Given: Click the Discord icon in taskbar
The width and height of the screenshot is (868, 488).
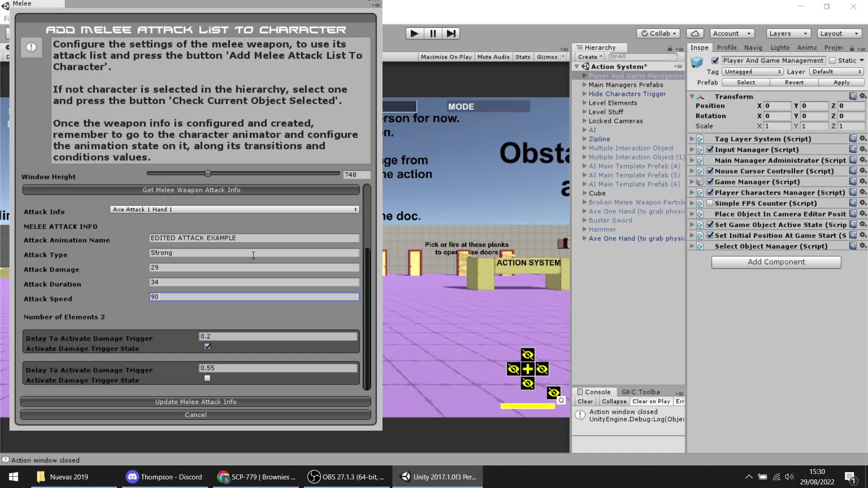Looking at the screenshot, I should (132, 477).
